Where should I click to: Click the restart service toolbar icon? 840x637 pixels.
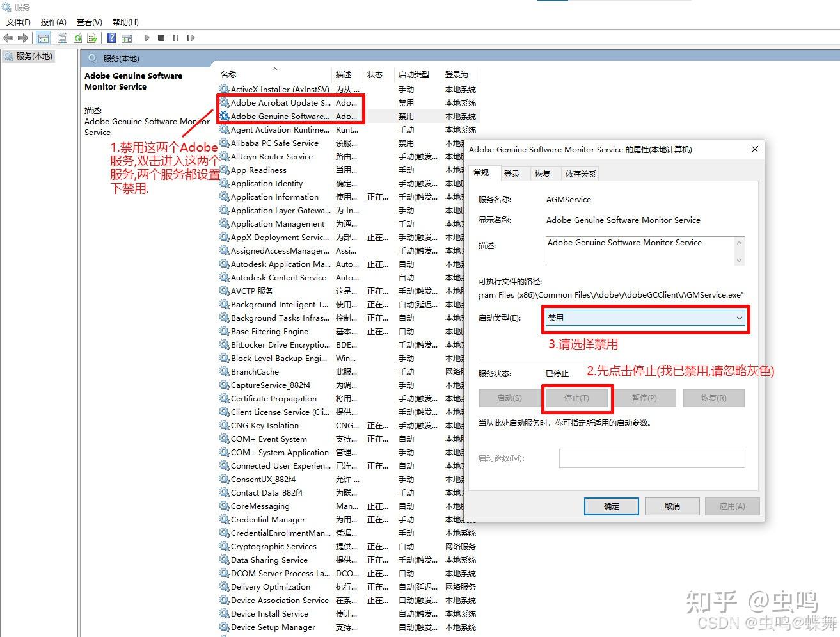pyautogui.click(x=191, y=38)
